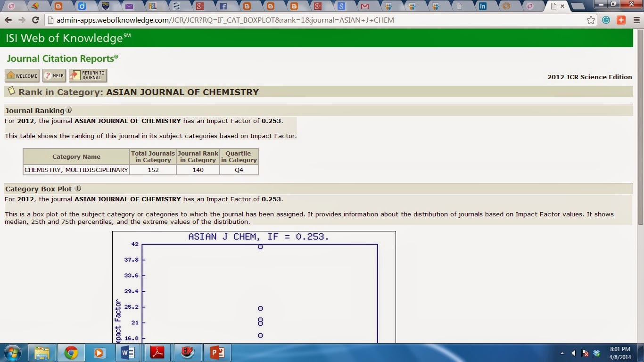Open the Help button
Viewport: 644px width, 362px height.
(x=54, y=75)
